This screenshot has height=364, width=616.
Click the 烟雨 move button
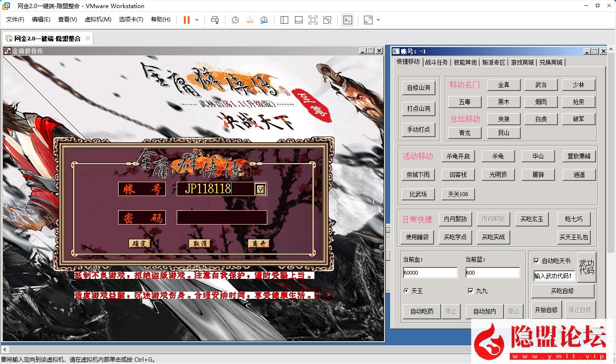(541, 102)
